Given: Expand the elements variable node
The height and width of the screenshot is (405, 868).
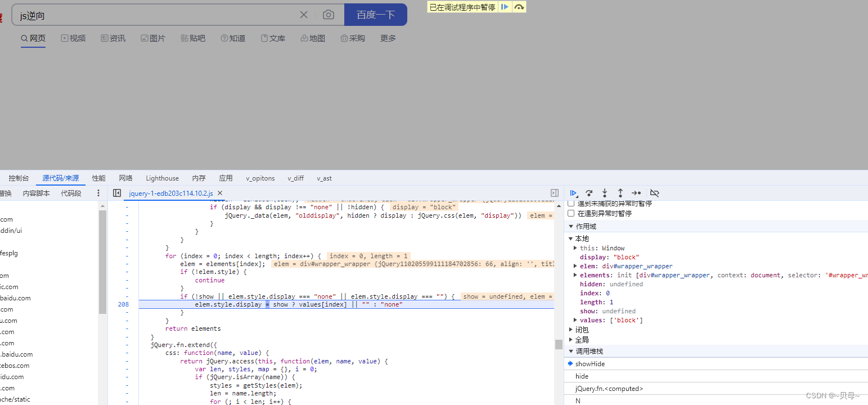Looking at the screenshot, I should pyautogui.click(x=575, y=275).
